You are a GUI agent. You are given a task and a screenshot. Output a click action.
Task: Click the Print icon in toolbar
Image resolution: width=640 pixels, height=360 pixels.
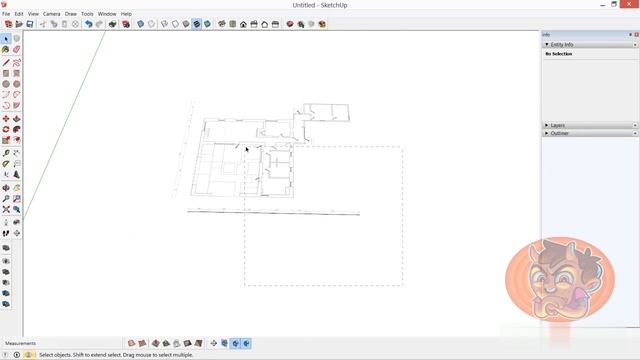112,24
